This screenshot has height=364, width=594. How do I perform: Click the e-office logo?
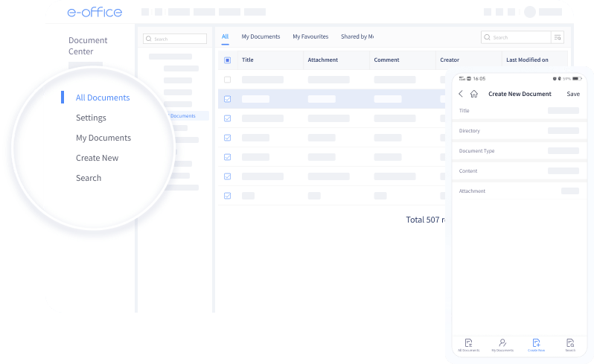[95, 12]
